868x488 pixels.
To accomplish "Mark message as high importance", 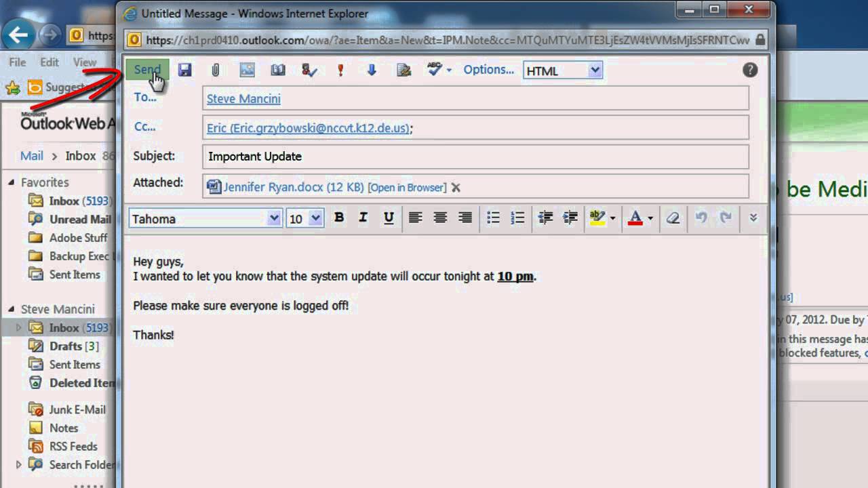I will pos(340,70).
